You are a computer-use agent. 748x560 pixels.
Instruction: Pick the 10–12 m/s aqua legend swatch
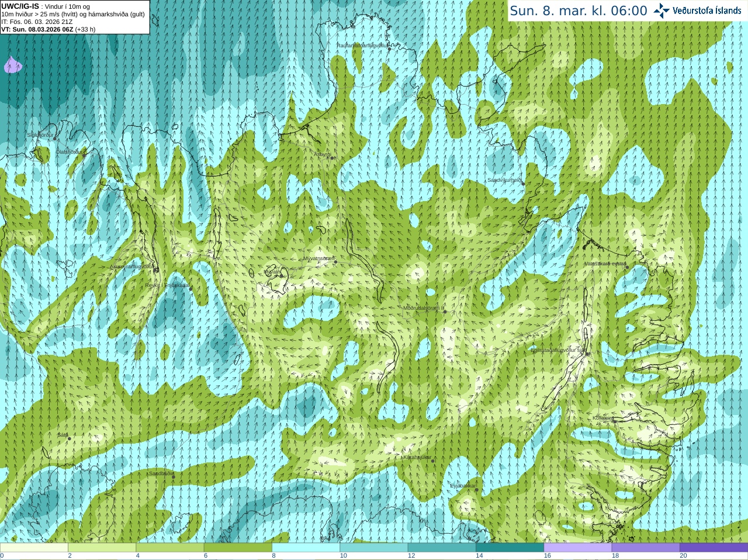click(x=374, y=548)
